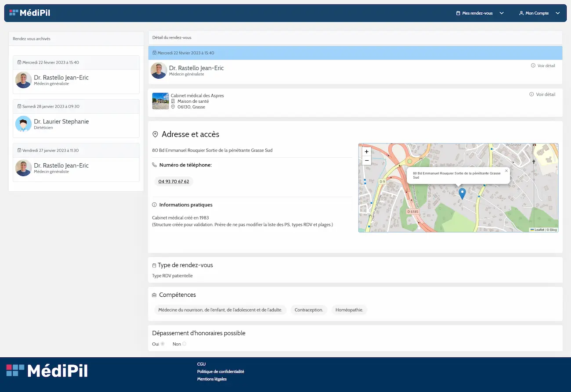Image resolution: width=571 pixels, height=392 pixels.
Task: Click the MédiPil logo in the header
Action: tap(30, 13)
